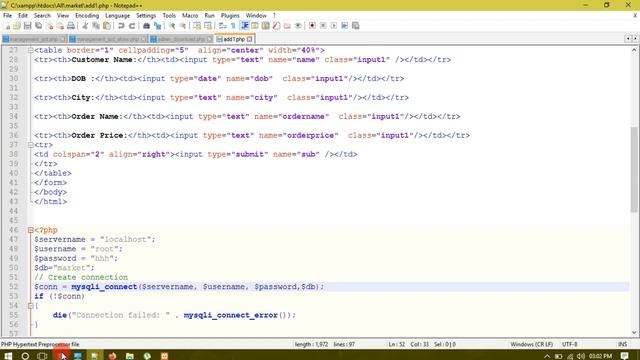Undo last edit with Undo arrow

pos(121,26)
